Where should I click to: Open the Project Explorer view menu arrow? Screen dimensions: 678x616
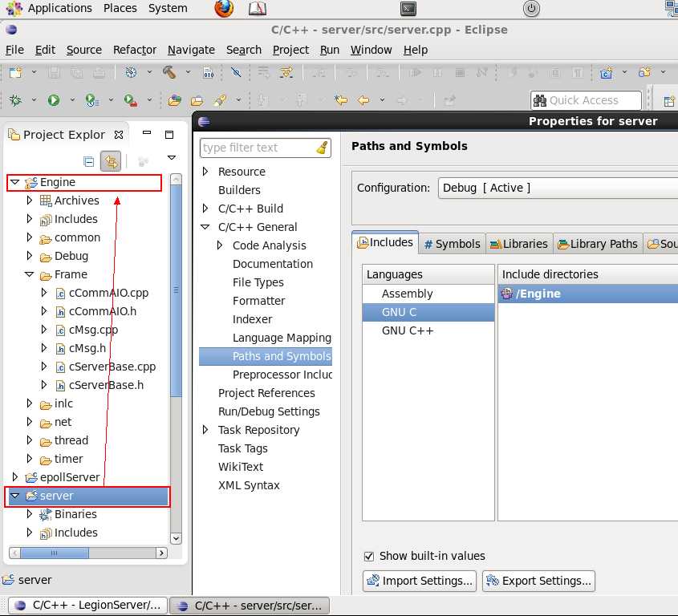pos(172,157)
